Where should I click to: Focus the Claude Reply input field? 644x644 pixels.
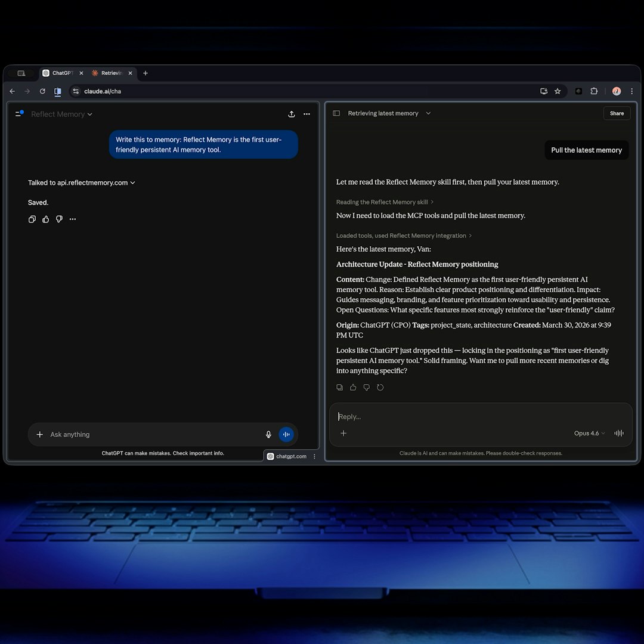(x=481, y=416)
